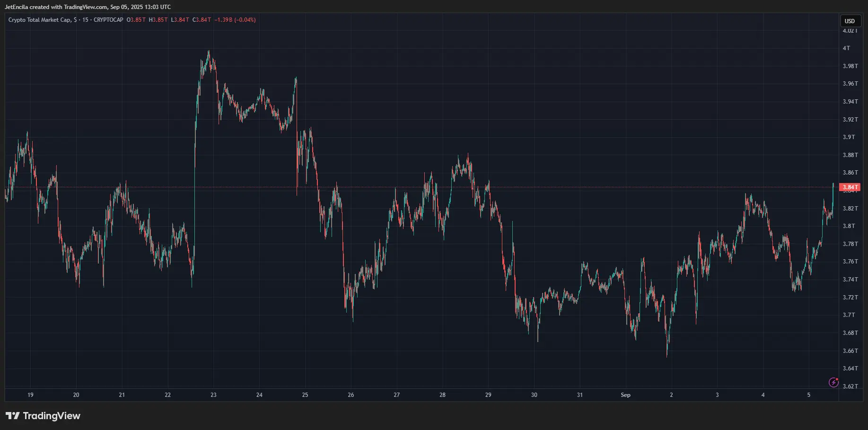Click the 3.9T price axis label

[x=849, y=137]
